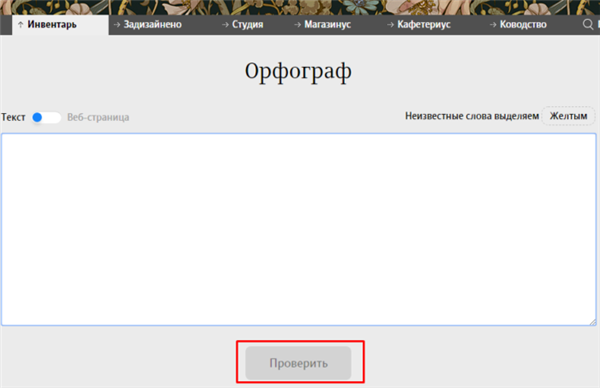
Task: Grab the textarea resize handle corner
Action: click(592, 322)
